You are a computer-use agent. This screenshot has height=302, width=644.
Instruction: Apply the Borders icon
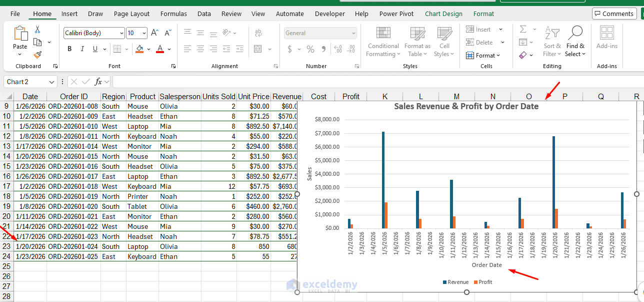tap(117, 49)
